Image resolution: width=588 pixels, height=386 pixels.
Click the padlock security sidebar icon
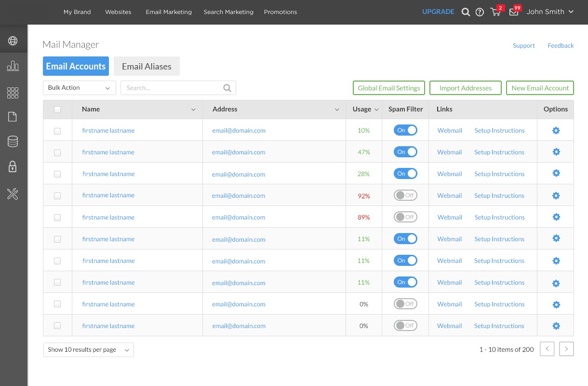(13, 167)
